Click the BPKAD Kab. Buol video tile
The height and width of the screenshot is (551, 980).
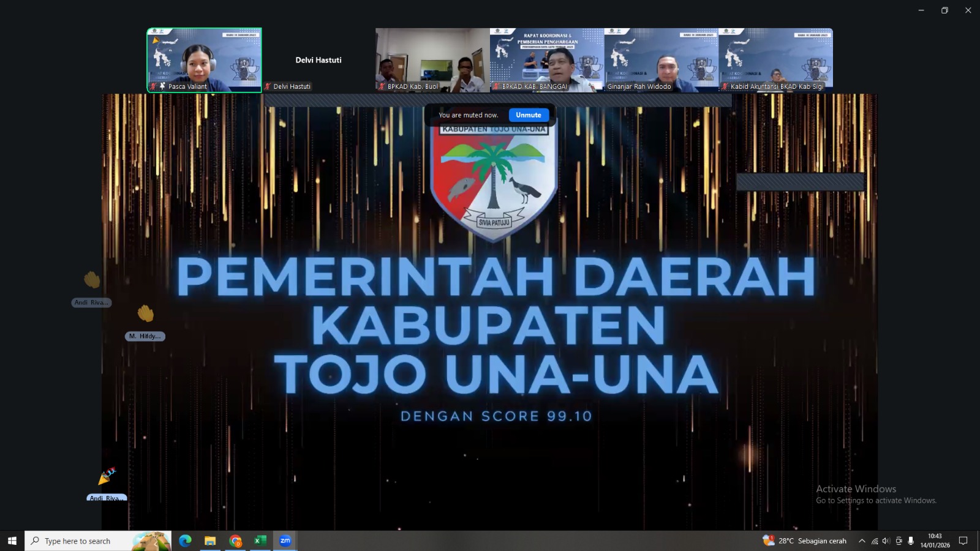click(432, 59)
